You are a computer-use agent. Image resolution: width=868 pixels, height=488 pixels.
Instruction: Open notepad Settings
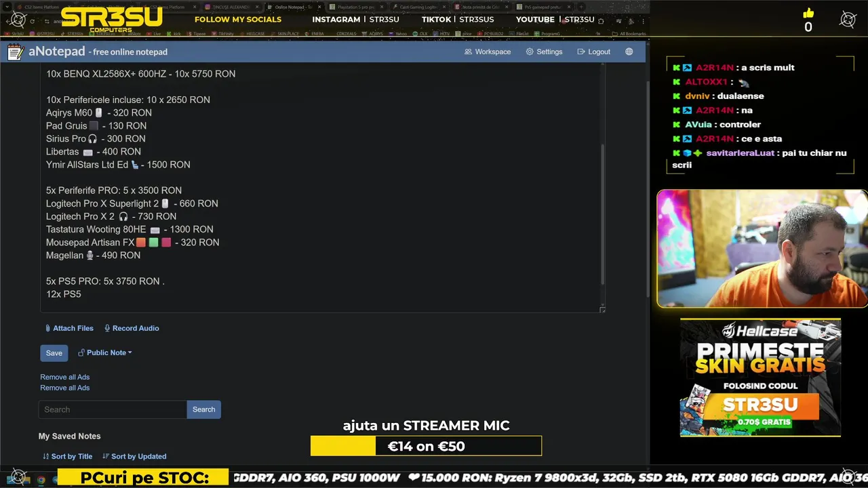pos(544,52)
